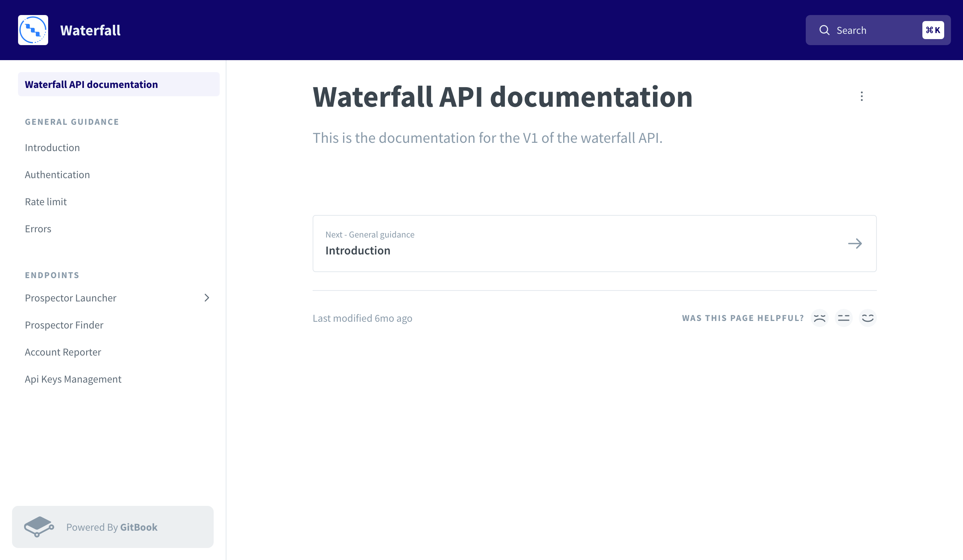Click the GitBook logo icon
This screenshot has height=560, width=963.
click(x=39, y=527)
